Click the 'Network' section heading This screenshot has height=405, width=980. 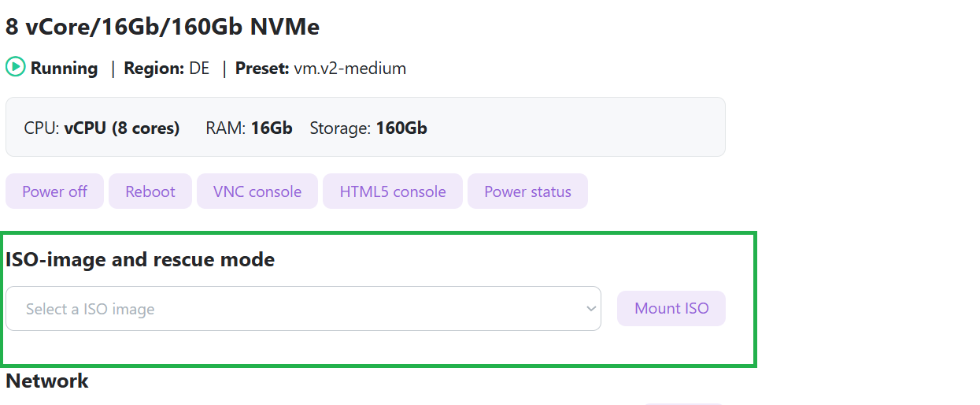tap(47, 381)
